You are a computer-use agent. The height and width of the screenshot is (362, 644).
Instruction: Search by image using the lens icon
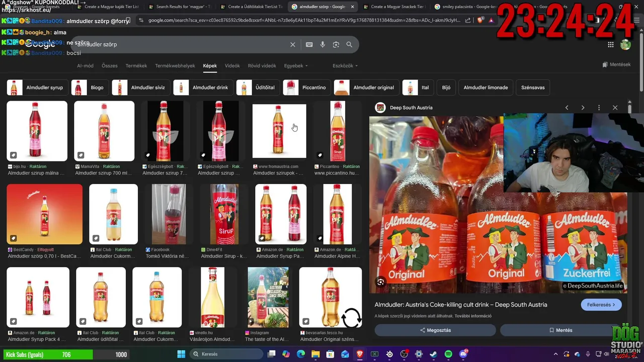point(336,45)
